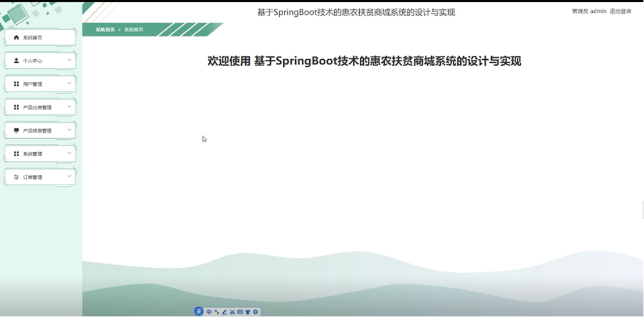Expand the 订单管理 menu chevron
The image size is (644, 317).
pos(69,176)
